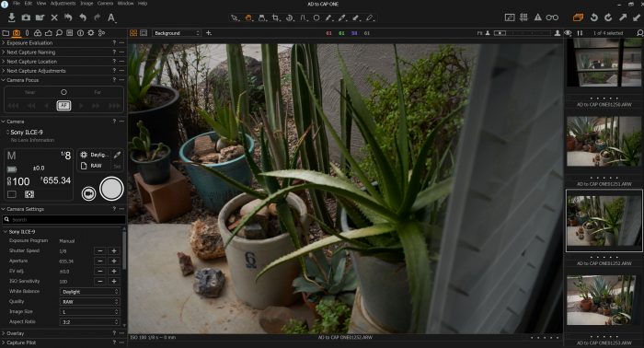The width and height of the screenshot is (644, 348).
Task: Open Camera panel options ellipsis menu
Action: pyautogui.click(x=121, y=122)
